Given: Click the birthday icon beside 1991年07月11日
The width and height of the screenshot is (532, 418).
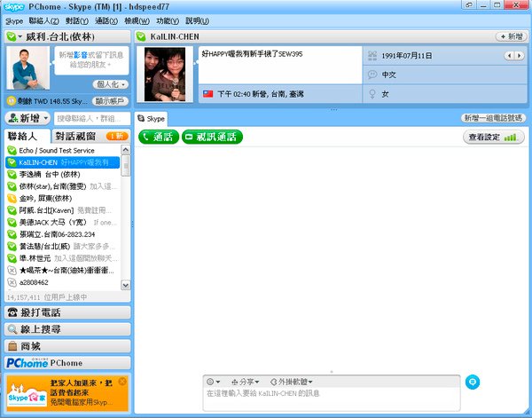Looking at the screenshot, I should (372, 56).
